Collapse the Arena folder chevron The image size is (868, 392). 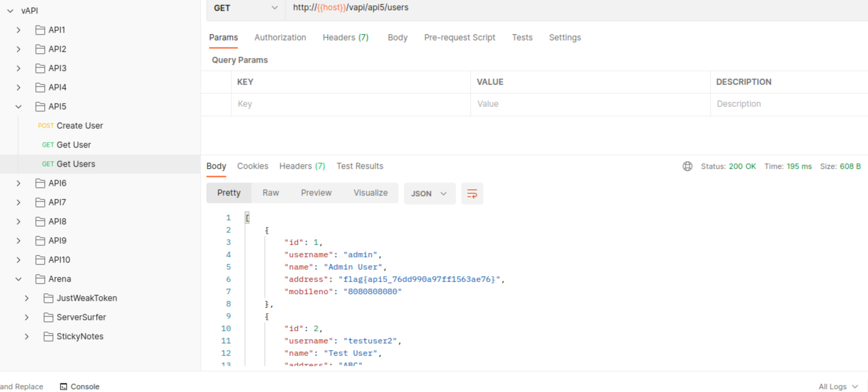pyautogui.click(x=18, y=279)
